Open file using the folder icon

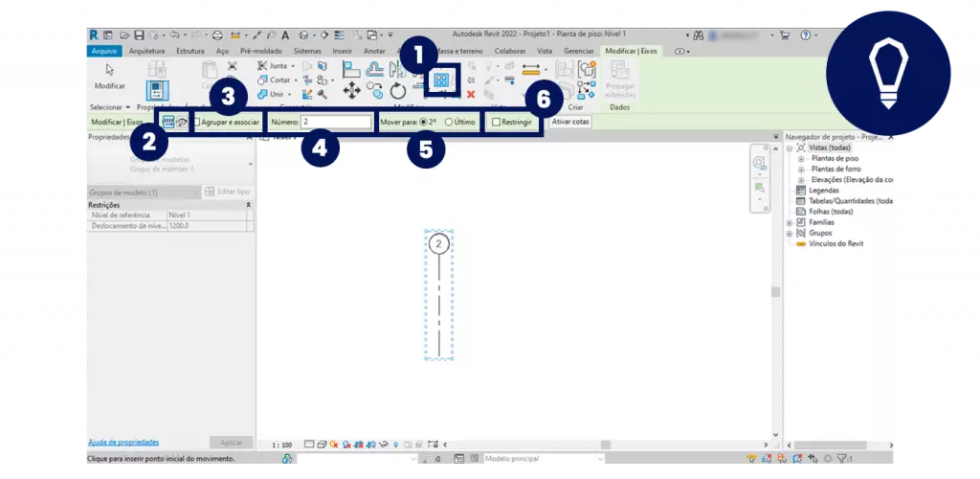125,35
